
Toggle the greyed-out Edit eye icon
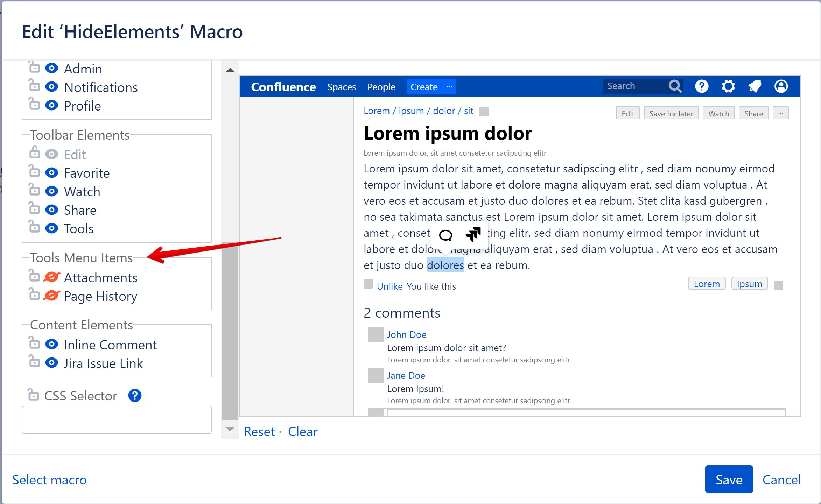[x=52, y=154]
